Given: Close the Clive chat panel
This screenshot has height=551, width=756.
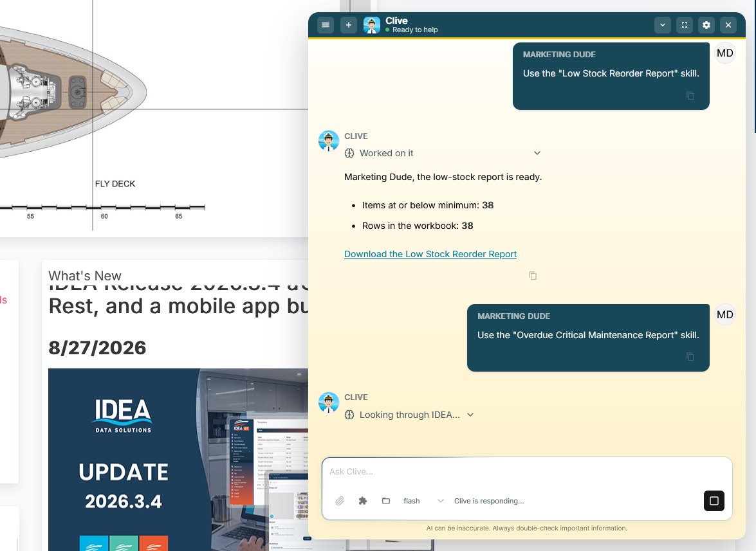Looking at the screenshot, I should [x=728, y=24].
